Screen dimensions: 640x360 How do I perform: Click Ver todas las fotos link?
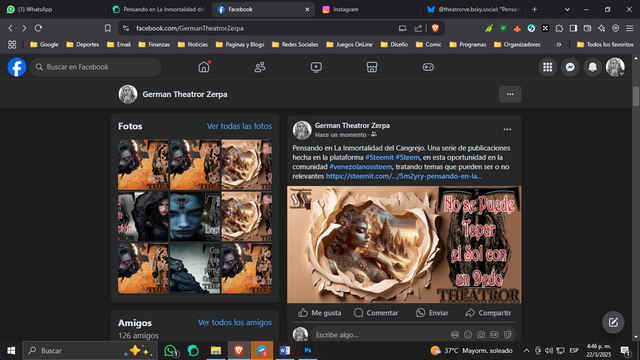[239, 126]
